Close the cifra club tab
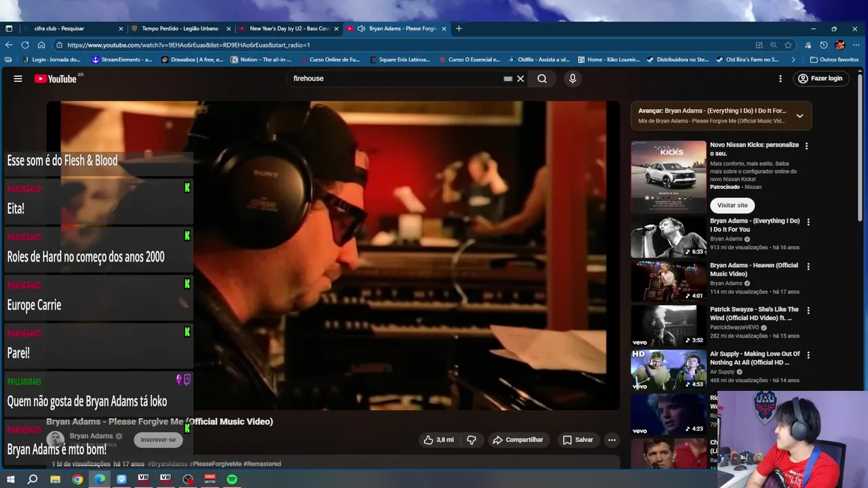 121,28
